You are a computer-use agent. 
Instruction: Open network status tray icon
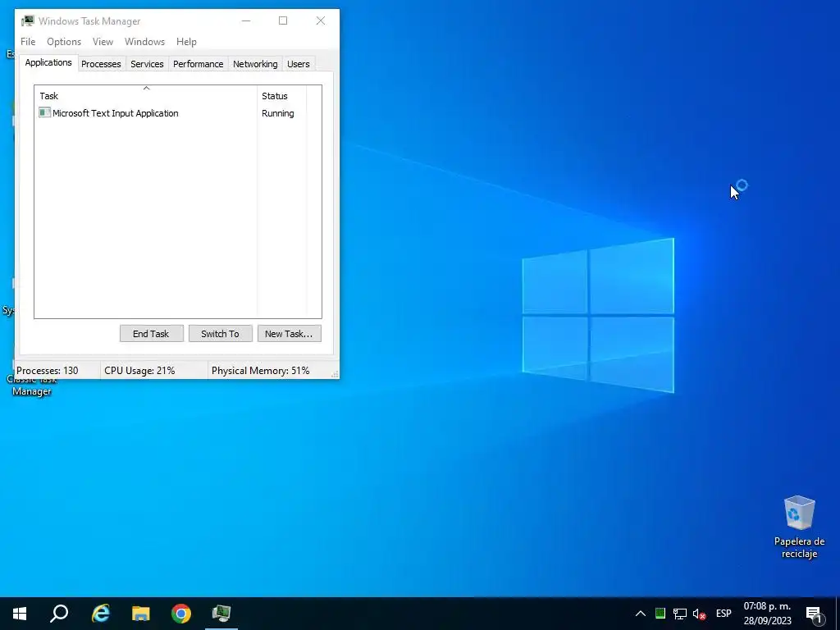pos(680,614)
